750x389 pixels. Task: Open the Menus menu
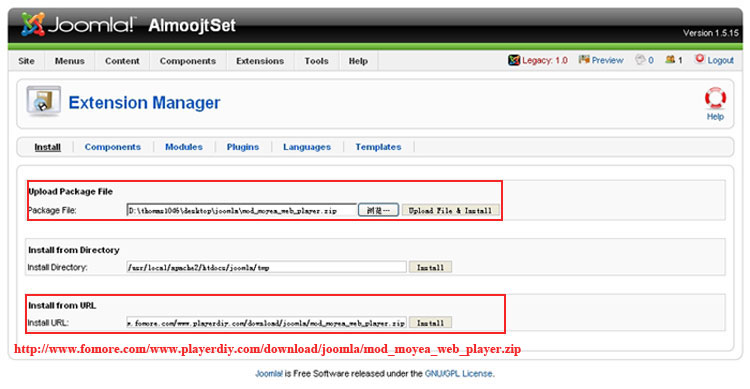tap(69, 61)
